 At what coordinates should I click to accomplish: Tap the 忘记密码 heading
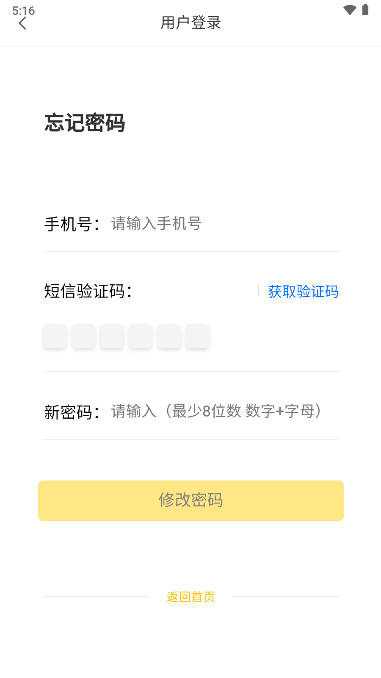(85, 123)
